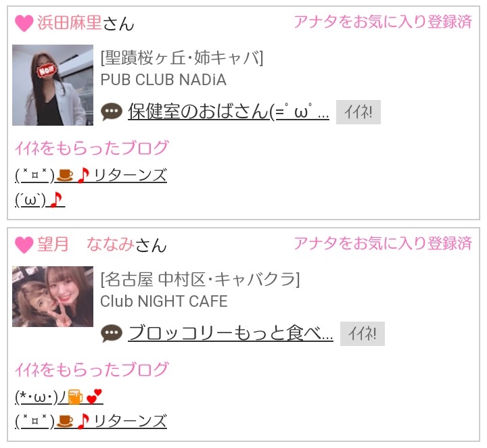Open the (´ω`) blog entry link
Viewport: 487px width, 448px height.
click(x=40, y=200)
